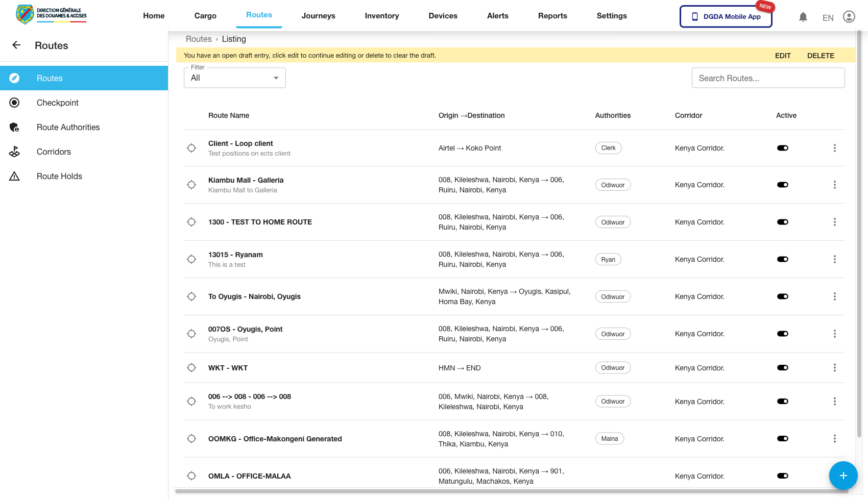868x500 pixels.
Task: Select the Routes icon in the sidebar
Action: tap(14, 78)
